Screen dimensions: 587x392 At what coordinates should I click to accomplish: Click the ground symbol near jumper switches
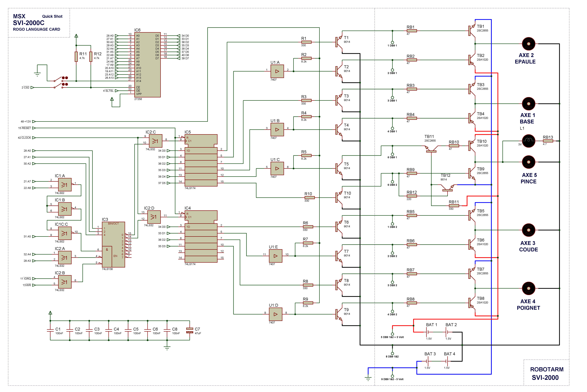(x=37, y=74)
